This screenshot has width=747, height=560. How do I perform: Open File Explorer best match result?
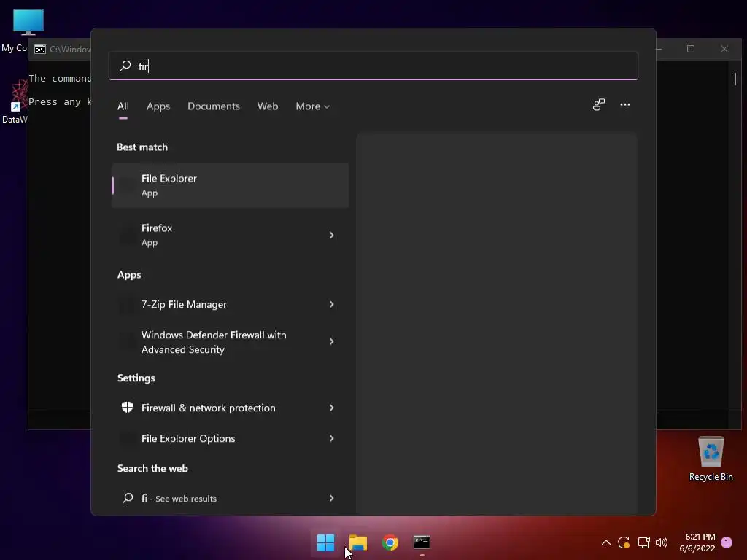coord(230,185)
